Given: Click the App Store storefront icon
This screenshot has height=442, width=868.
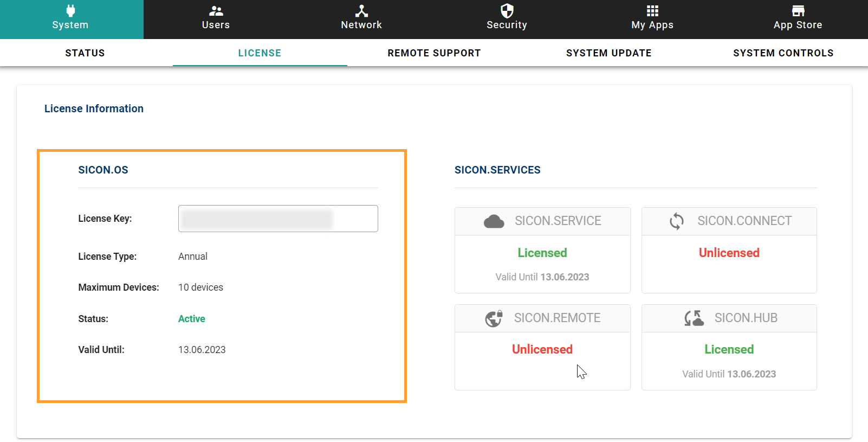Looking at the screenshot, I should (x=798, y=11).
